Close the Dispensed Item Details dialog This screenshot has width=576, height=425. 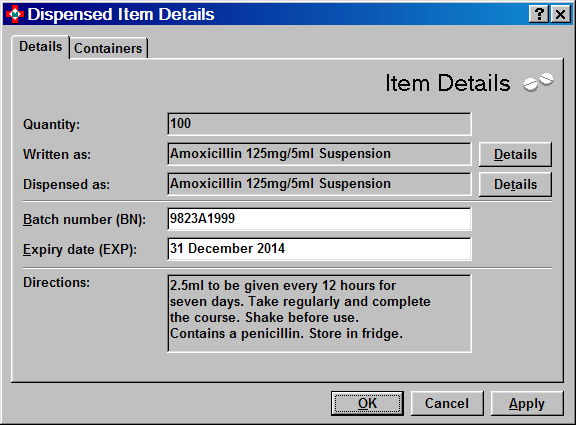coord(560,14)
